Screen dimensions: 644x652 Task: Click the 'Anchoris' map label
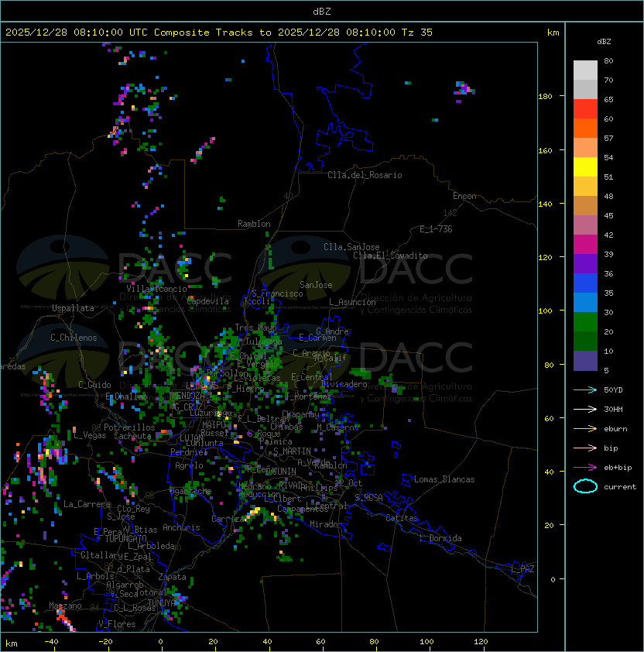[x=181, y=527]
